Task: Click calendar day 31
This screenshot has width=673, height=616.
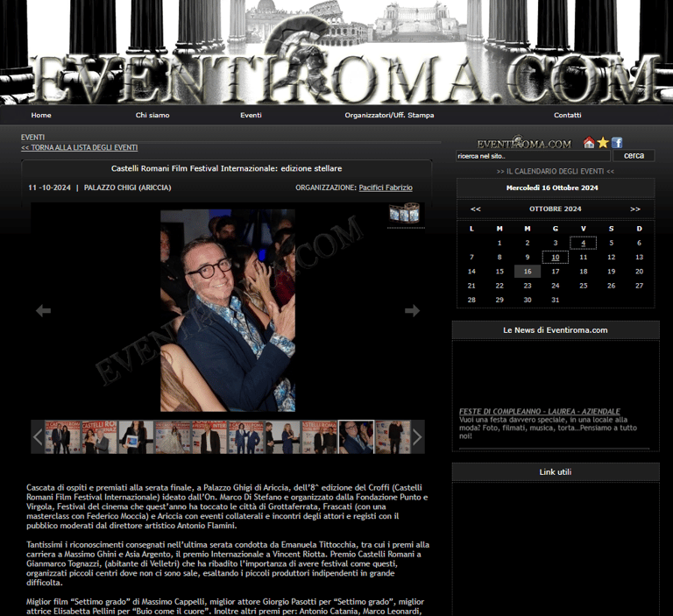Action: click(x=556, y=300)
